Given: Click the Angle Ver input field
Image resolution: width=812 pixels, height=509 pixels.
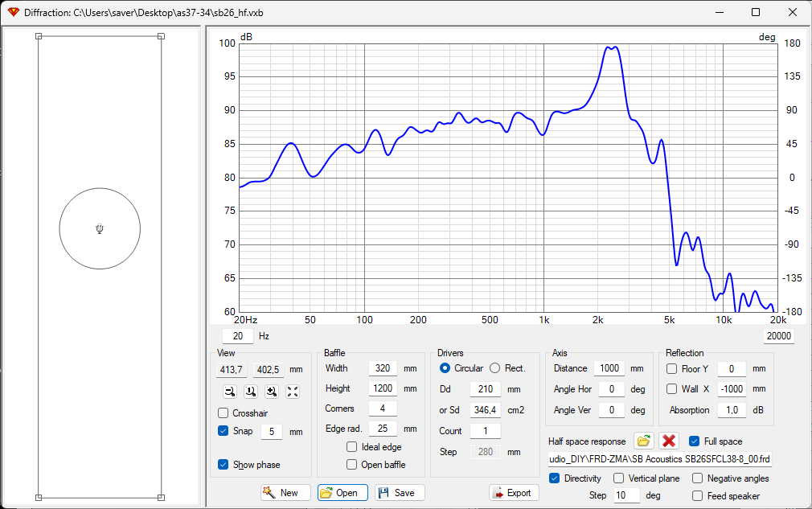Looking at the screenshot, I should pyautogui.click(x=612, y=409).
